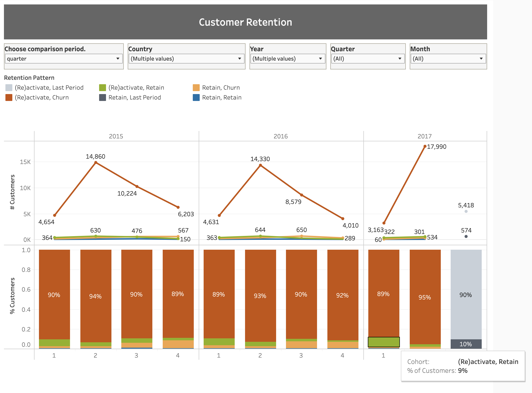Select the Retain, Churn legend swatch
The height and width of the screenshot is (393, 532).
pos(196,88)
